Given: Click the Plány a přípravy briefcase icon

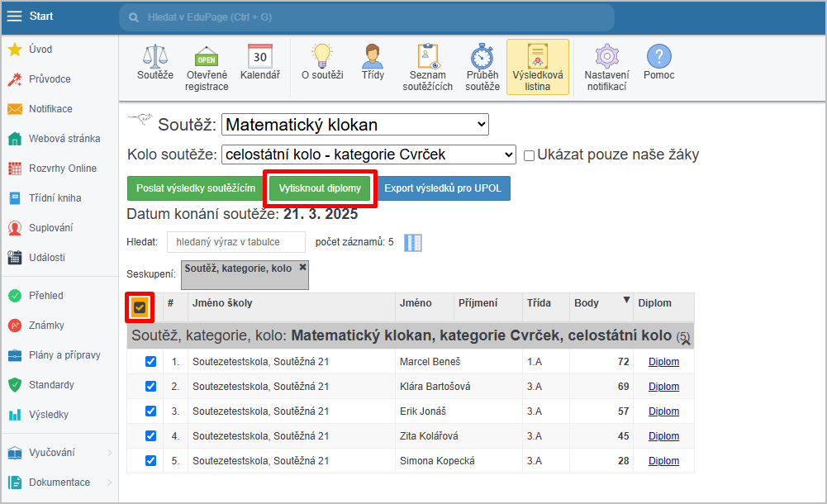Looking at the screenshot, I should pos(15,355).
